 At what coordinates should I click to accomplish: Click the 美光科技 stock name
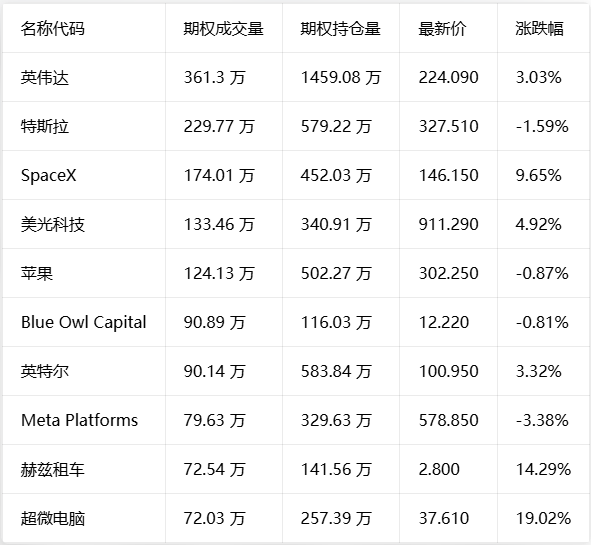click(x=53, y=224)
